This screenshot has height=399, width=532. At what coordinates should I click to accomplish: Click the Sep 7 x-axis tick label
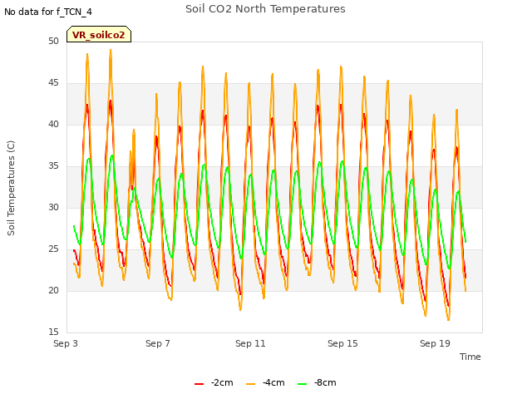coord(158,343)
